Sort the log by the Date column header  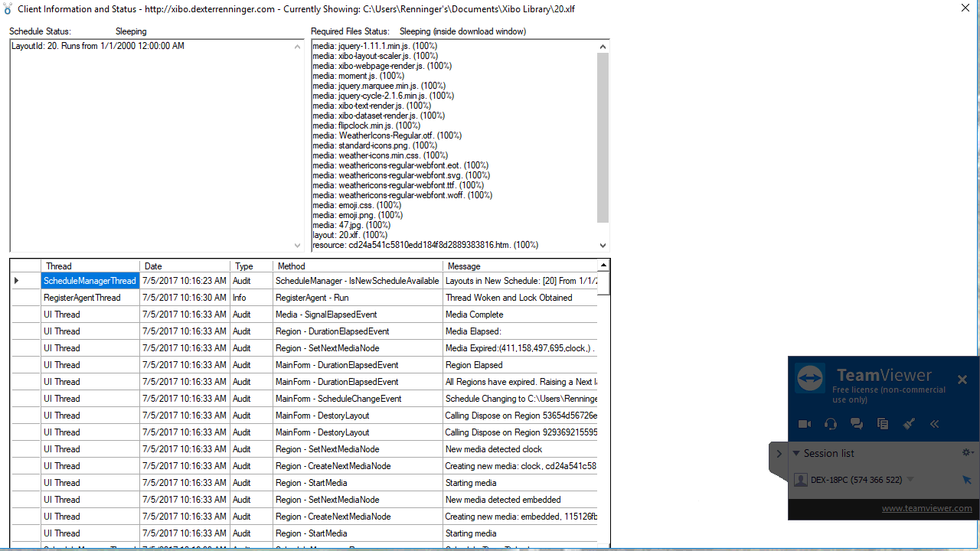coord(185,266)
